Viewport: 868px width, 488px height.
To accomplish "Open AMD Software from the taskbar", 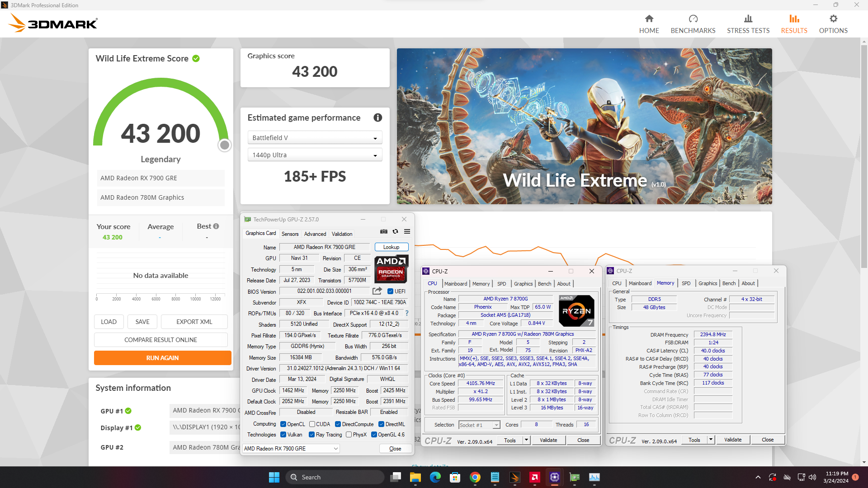I will coord(534,477).
